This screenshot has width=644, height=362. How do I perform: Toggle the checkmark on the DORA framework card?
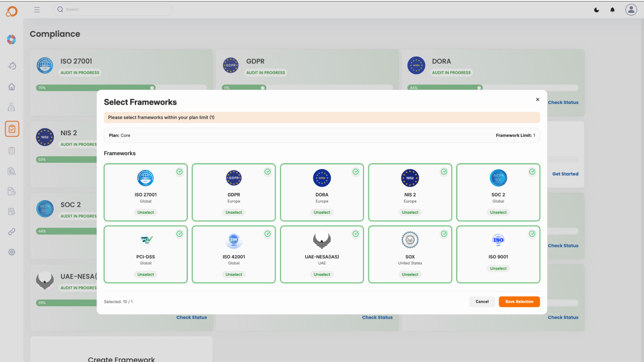356,171
